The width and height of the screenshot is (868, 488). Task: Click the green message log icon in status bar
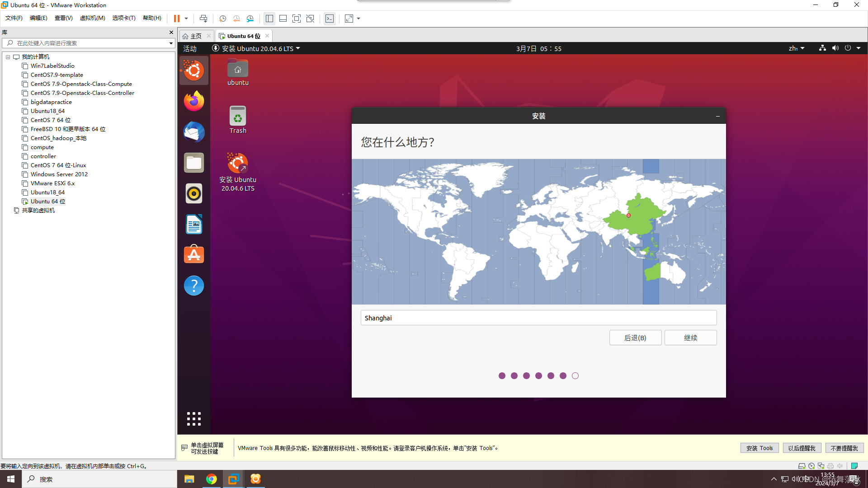[854, 466]
